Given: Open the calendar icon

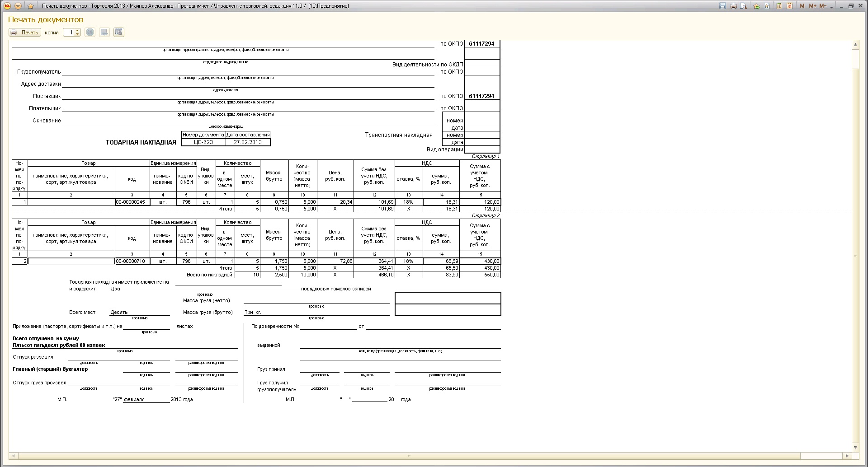Looking at the screenshot, I should pyautogui.click(x=789, y=6).
